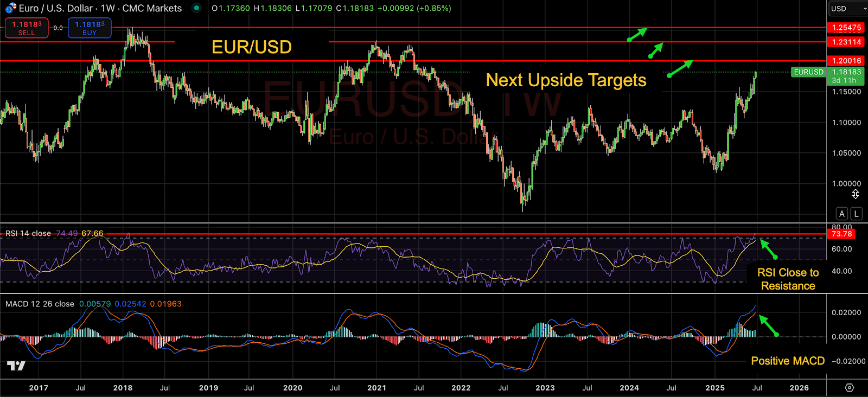868x397 pixels.
Task: Click the 0.00000 MACD axis value
Action: (846, 337)
